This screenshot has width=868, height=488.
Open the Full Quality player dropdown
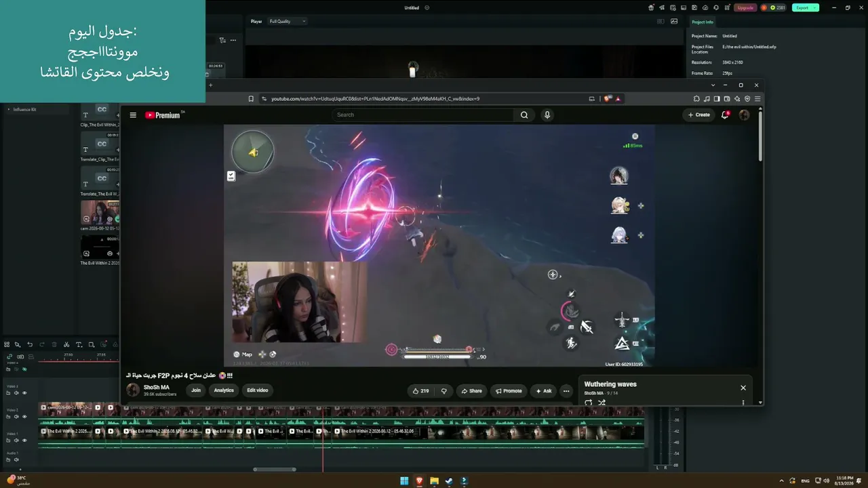click(x=288, y=21)
